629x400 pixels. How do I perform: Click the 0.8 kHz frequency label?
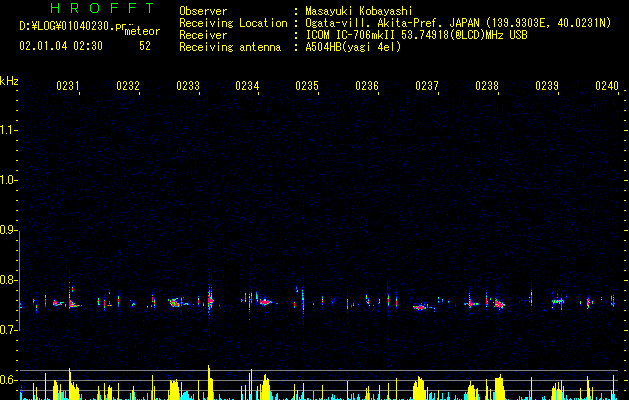[x=8, y=280]
